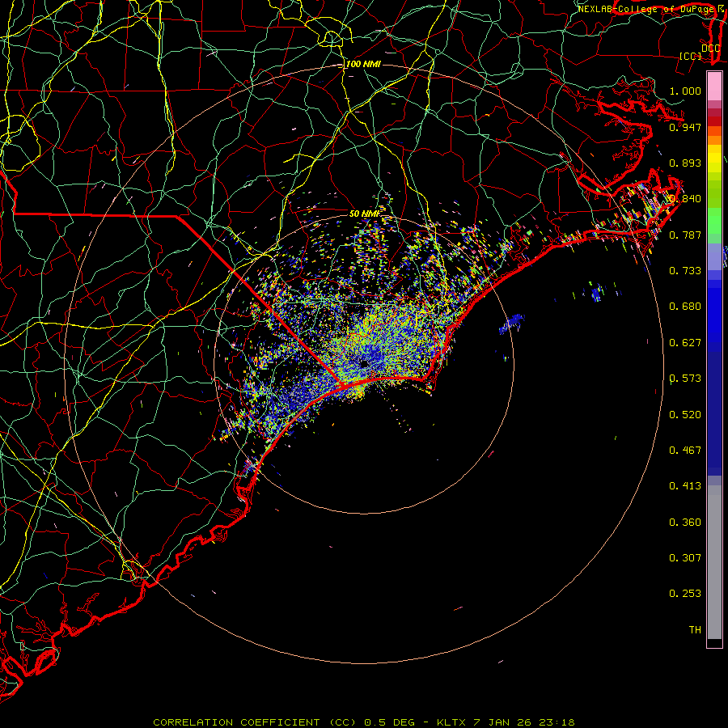Click the 0.627 value on color scale
Viewport: 728px width, 728px height.
pyautogui.click(x=685, y=342)
